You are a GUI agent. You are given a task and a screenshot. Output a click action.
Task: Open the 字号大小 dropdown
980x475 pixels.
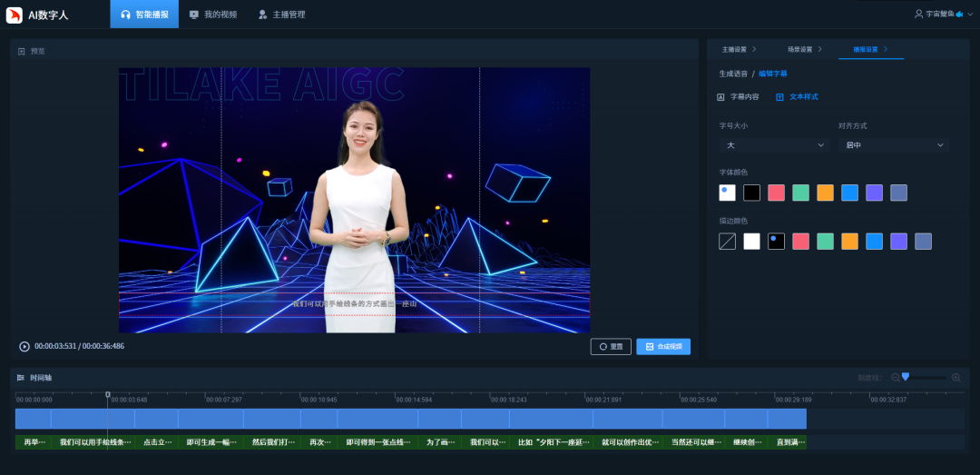click(774, 145)
